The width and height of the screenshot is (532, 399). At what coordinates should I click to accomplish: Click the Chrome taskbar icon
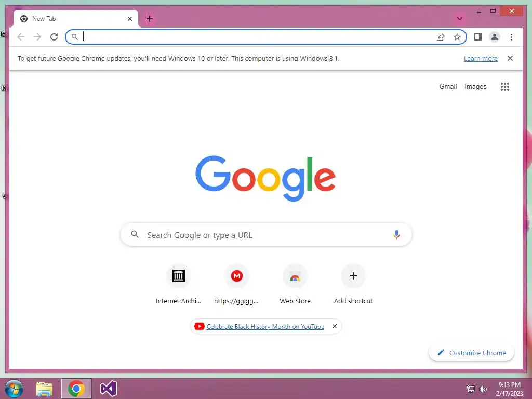[76, 389]
